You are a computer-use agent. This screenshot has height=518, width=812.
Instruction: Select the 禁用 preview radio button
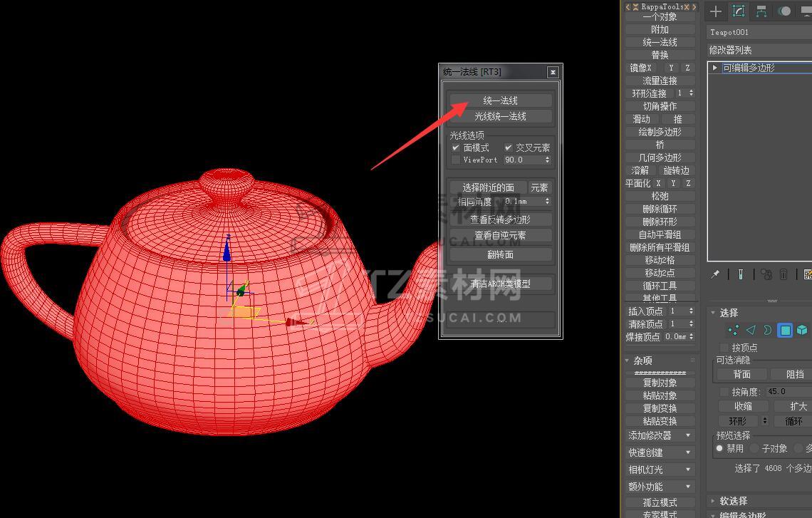[720, 448]
